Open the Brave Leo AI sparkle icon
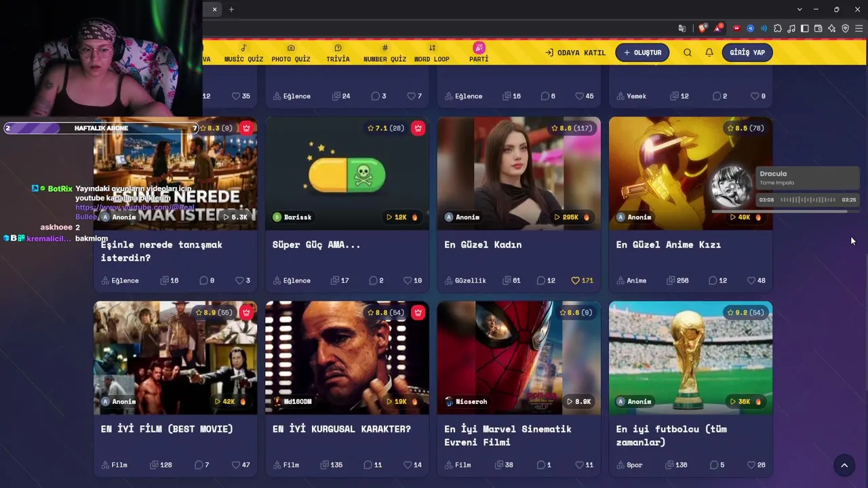Screen dimensions: 868x488 [x=832, y=28]
